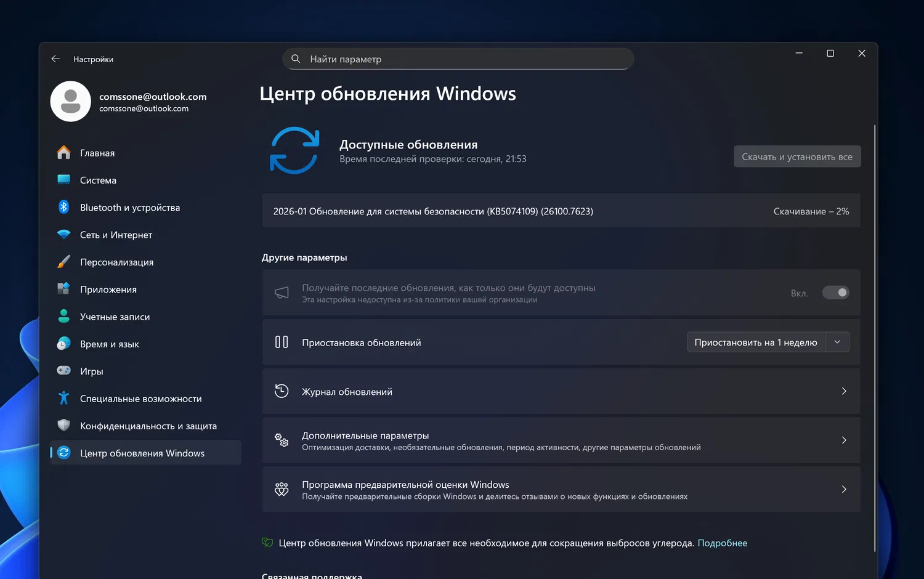Expand the Журнал обновлений row chevron
The image size is (924, 579).
[844, 391]
